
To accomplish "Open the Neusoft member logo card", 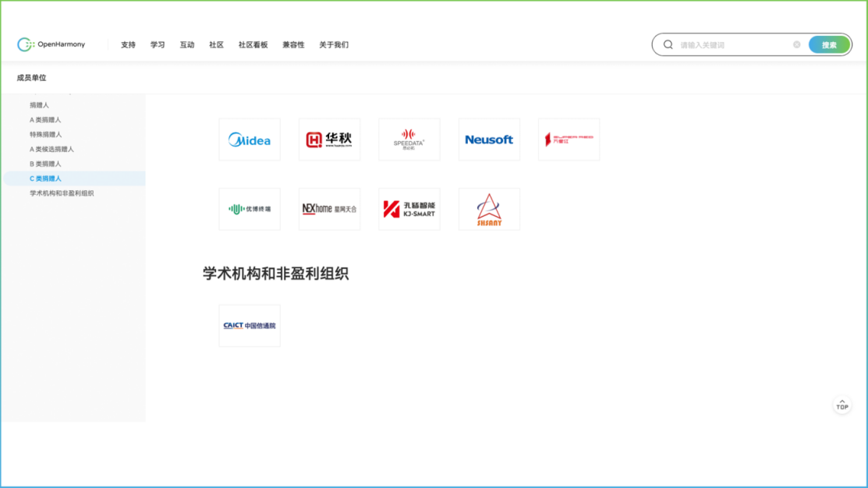I will 489,140.
